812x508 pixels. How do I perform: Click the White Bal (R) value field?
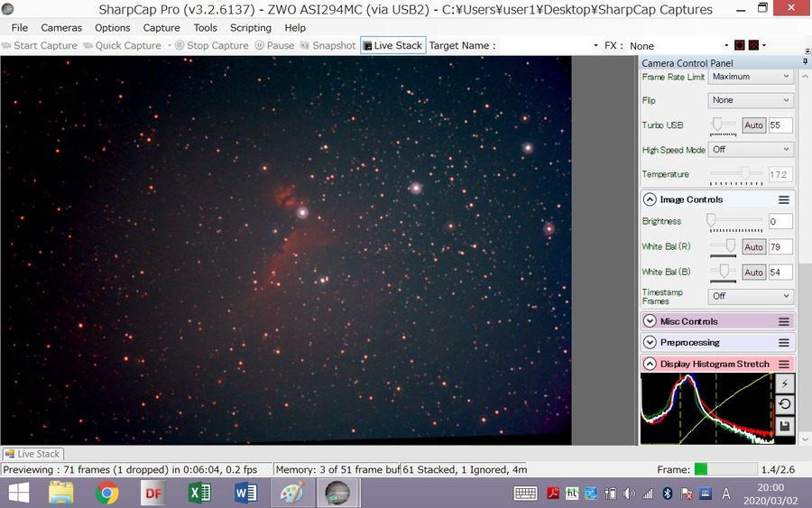pos(780,247)
